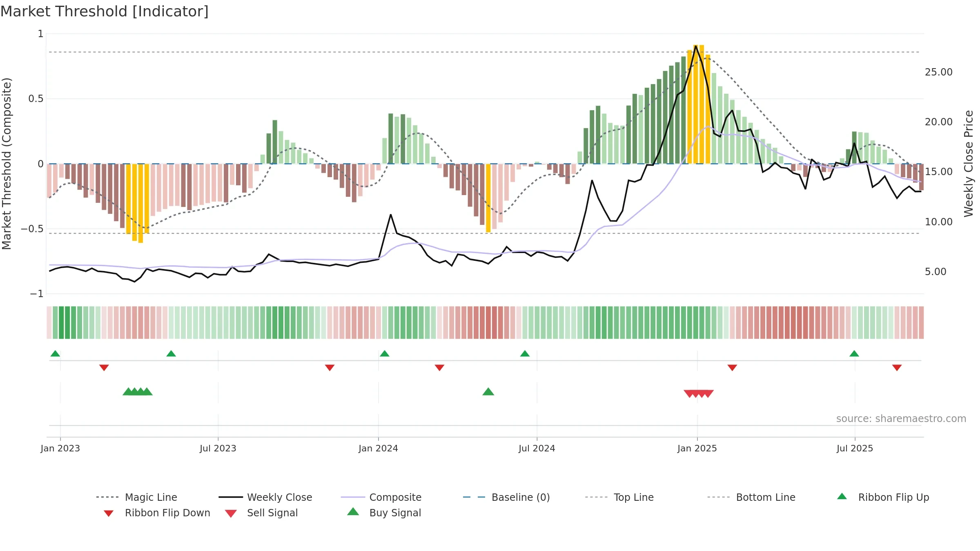This screenshot has width=980, height=551.
Task: Click the −0.5 left axis tick label
Action: 32,229
